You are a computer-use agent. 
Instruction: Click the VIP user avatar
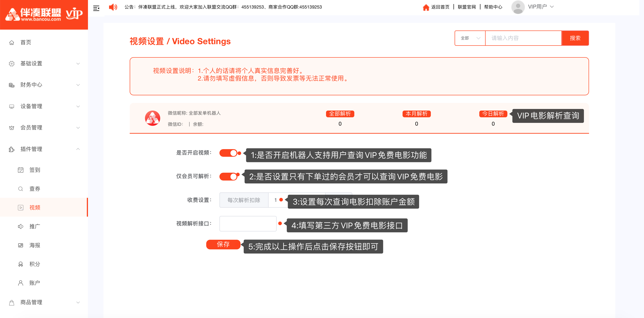point(518,7)
